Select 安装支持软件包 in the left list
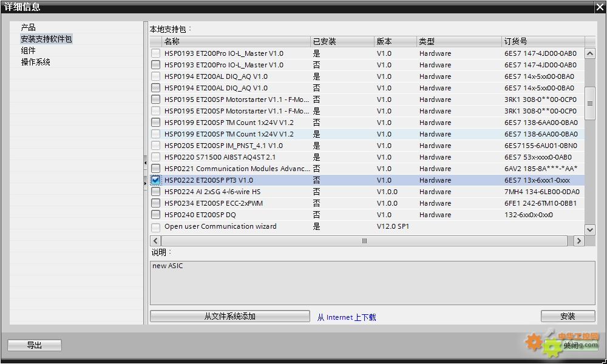This screenshot has width=607, height=364. 46,39
